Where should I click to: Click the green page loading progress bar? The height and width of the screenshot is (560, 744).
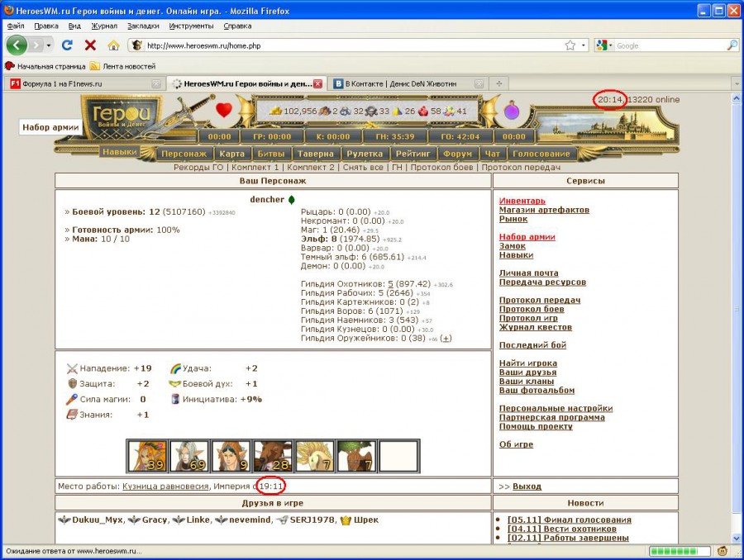[x=680, y=551]
